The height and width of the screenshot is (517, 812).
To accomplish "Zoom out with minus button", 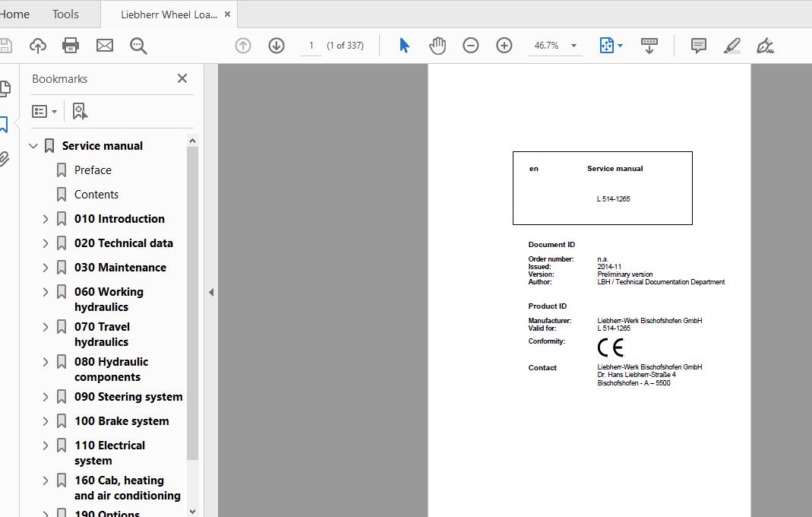I will click(x=471, y=46).
